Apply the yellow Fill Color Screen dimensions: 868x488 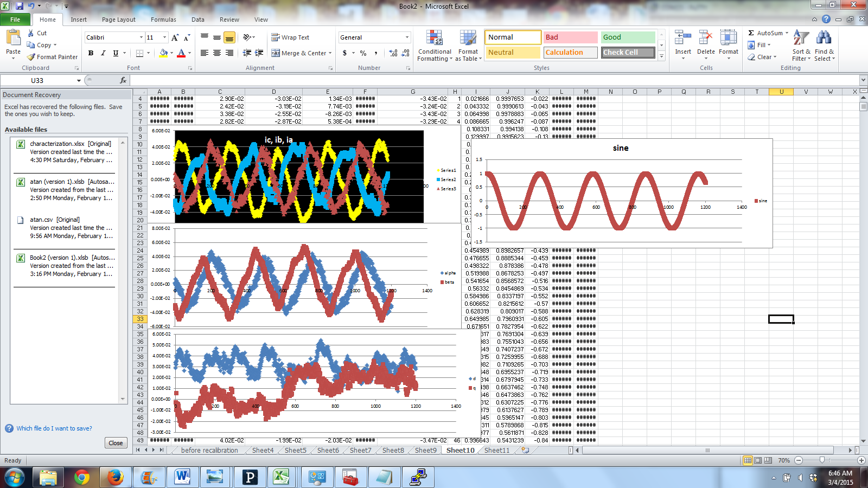(x=163, y=53)
